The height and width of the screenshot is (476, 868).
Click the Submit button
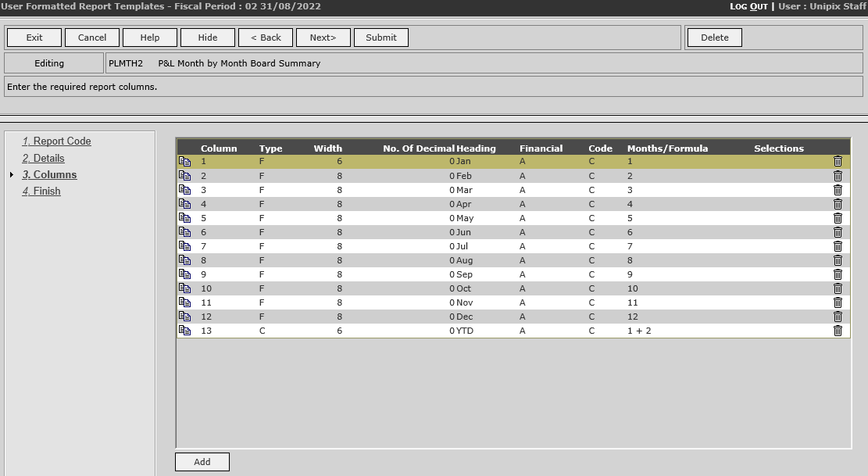(x=380, y=38)
